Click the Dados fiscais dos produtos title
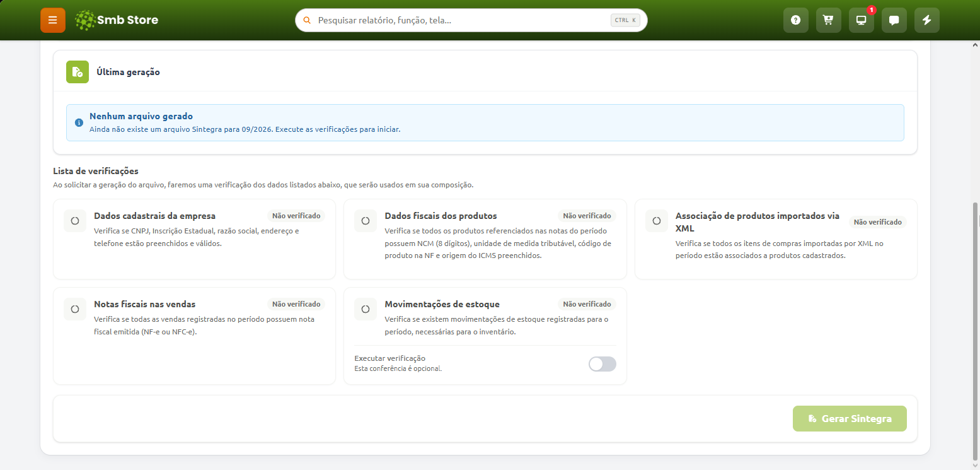The image size is (980, 470). [441, 216]
